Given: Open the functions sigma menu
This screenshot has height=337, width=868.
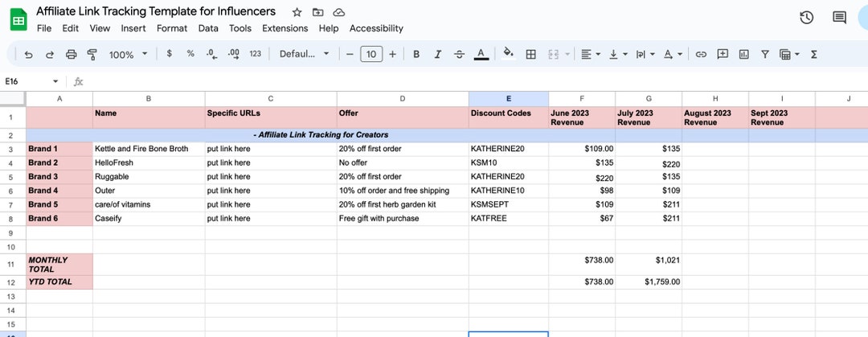Looking at the screenshot, I should (813, 54).
